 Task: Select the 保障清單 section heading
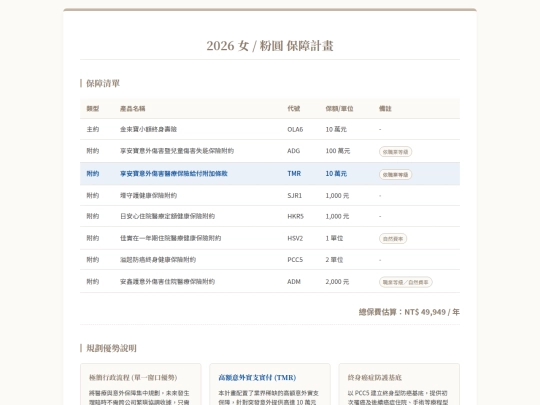[103, 83]
